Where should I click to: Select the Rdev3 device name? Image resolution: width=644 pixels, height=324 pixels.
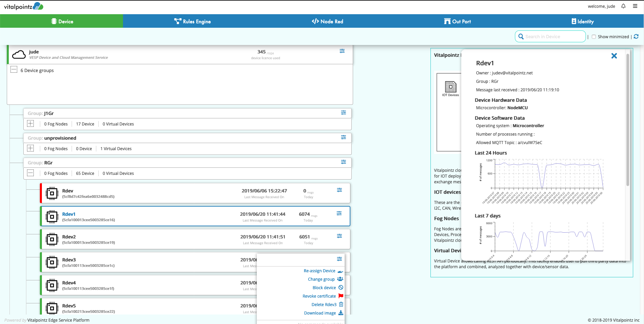tap(69, 260)
